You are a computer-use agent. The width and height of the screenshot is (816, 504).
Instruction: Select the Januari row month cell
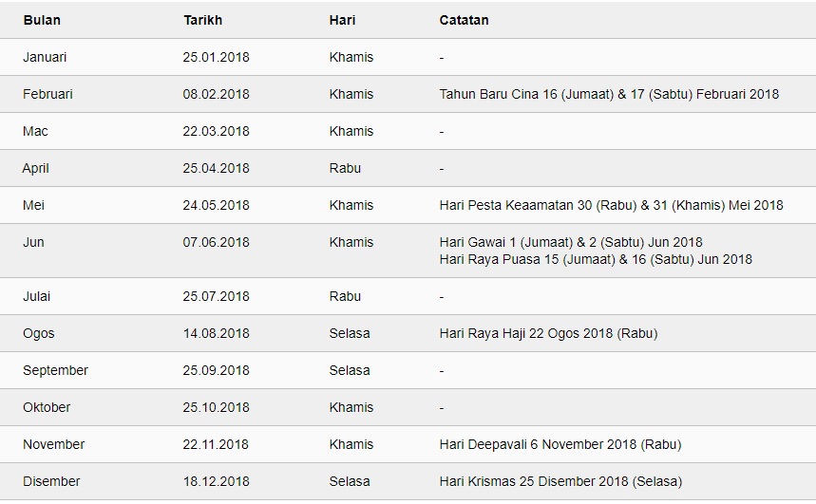(45, 57)
